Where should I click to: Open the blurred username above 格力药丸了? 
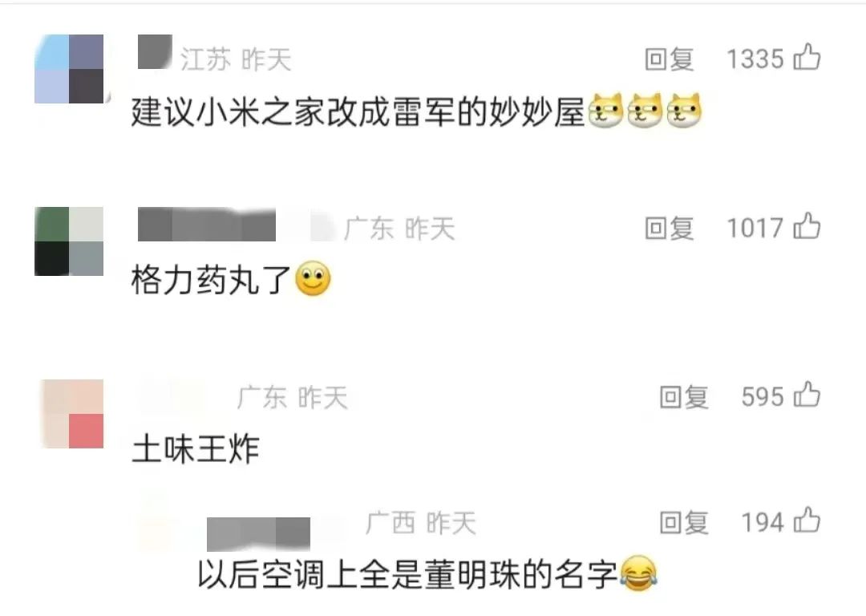[207, 225]
